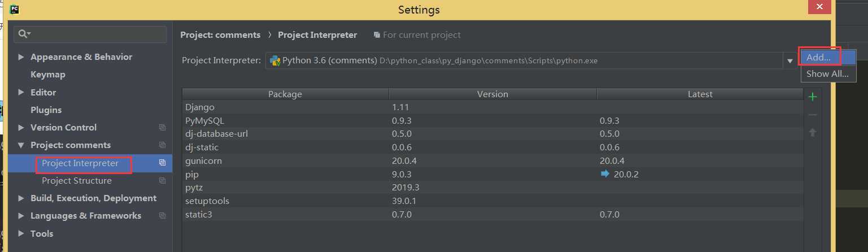The image size is (868, 252).
Task: Choose Add... from the interpreter menu
Action: pos(828,57)
